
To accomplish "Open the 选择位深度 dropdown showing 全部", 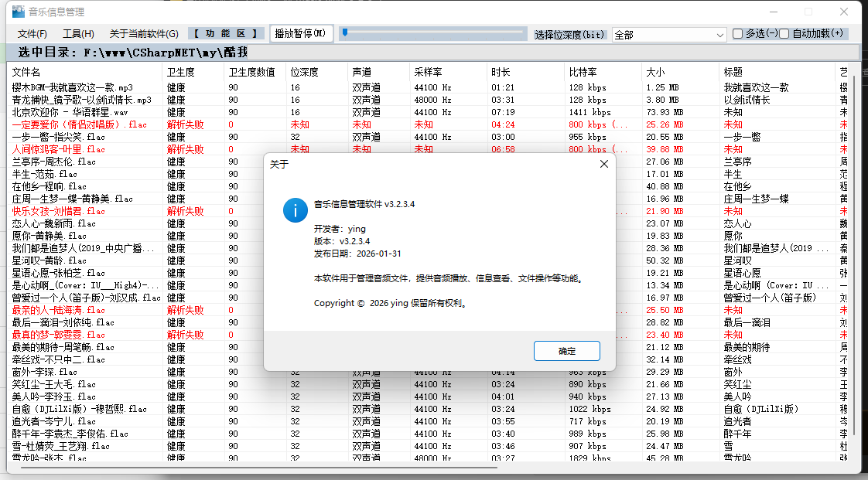I will click(669, 35).
